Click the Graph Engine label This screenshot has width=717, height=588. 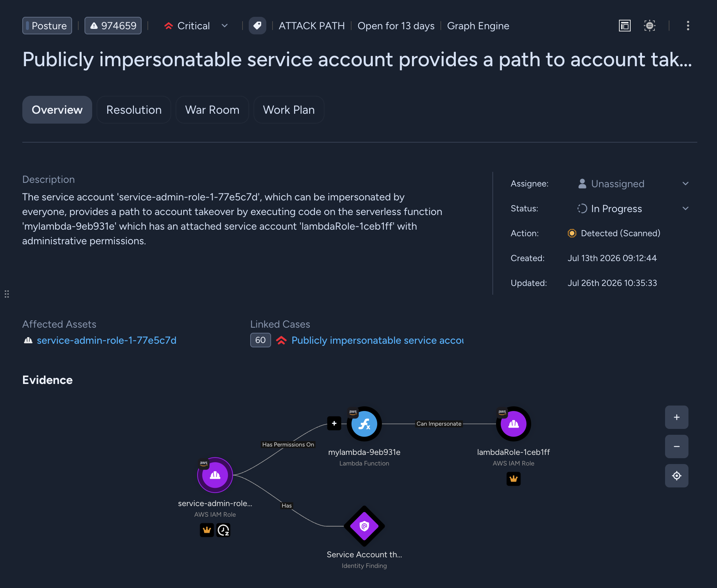pyautogui.click(x=478, y=26)
